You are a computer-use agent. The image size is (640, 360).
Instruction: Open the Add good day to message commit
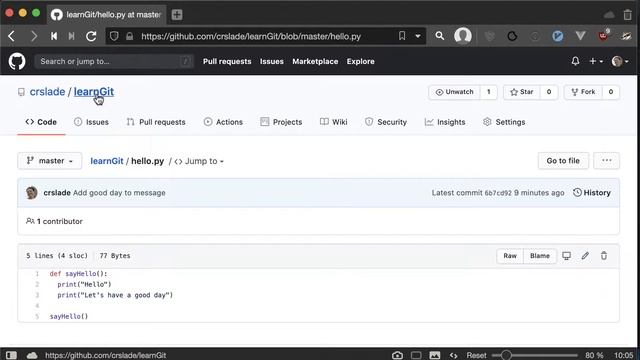(119, 193)
